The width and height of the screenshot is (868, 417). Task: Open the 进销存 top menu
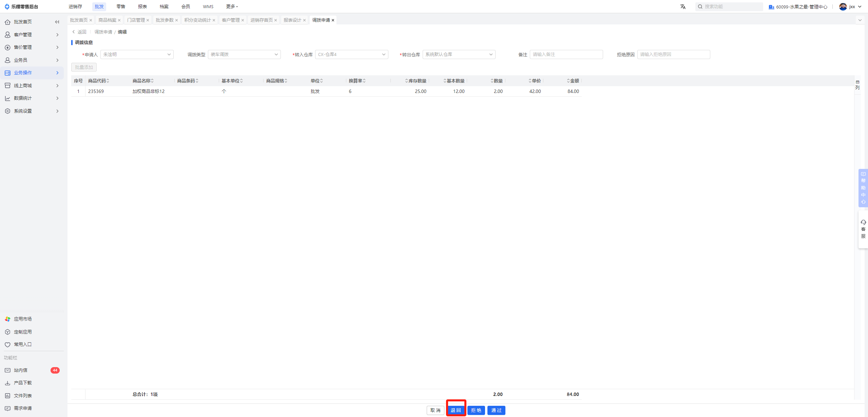point(75,6)
